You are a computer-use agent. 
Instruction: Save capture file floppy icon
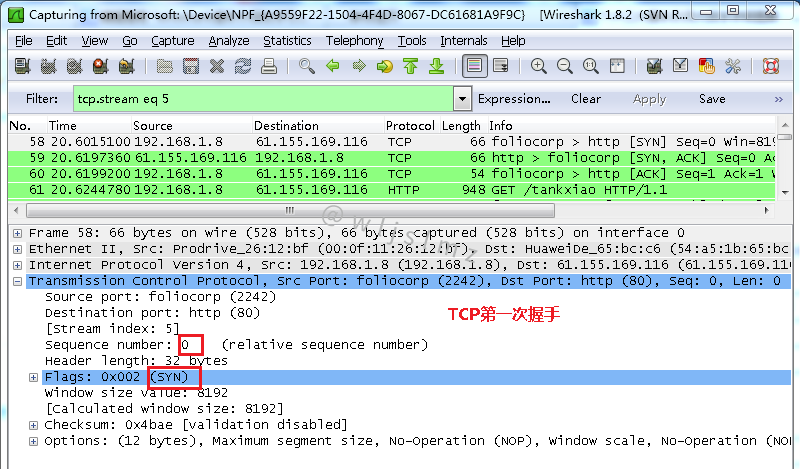coord(191,66)
